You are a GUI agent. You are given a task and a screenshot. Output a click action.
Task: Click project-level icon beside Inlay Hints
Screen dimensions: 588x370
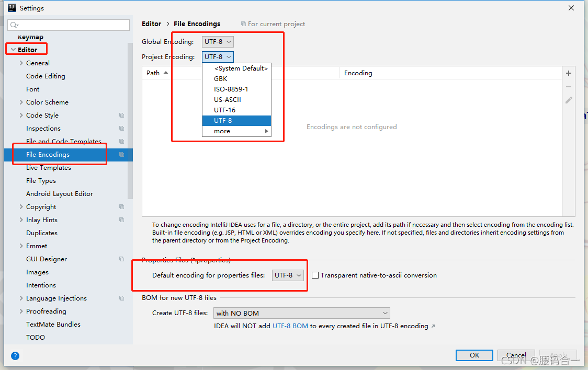tap(121, 220)
